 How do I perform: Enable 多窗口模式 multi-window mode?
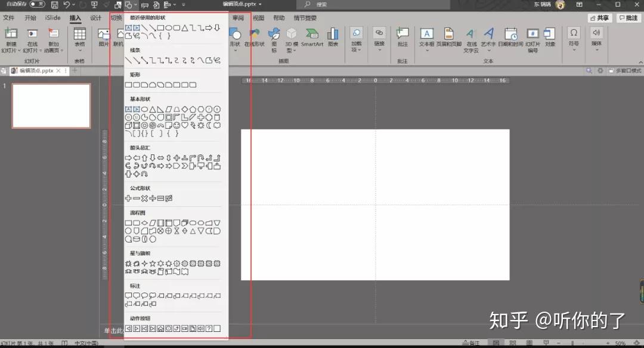point(625,70)
